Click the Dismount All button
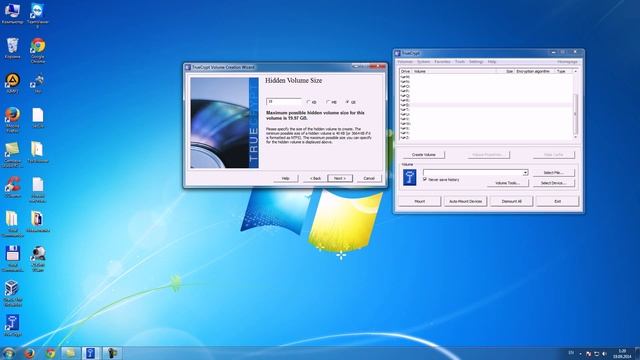Screen dimensions: 640x360 [x=511, y=201]
